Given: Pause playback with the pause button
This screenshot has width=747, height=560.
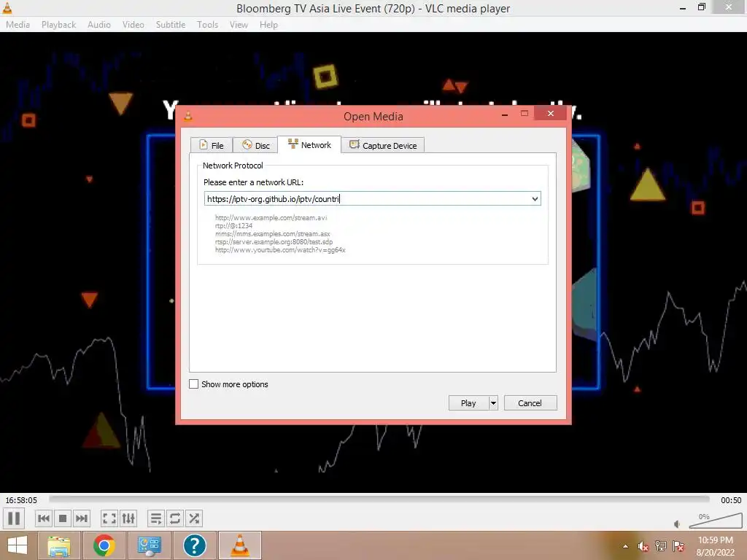Looking at the screenshot, I should pos(15,518).
